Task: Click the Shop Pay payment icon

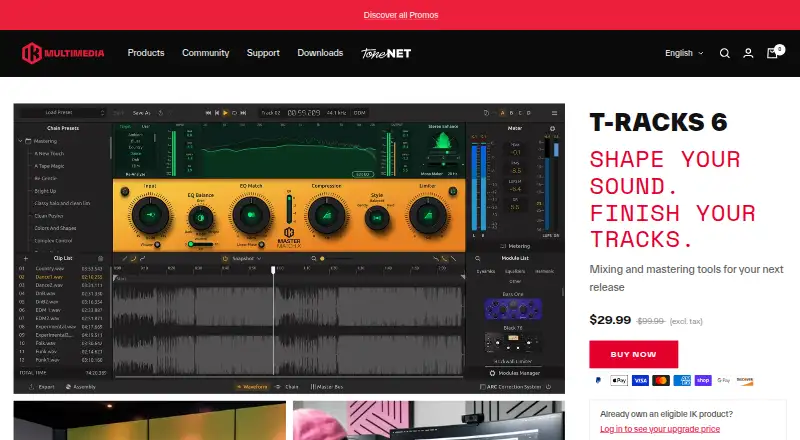Action: tap(703, 380)
